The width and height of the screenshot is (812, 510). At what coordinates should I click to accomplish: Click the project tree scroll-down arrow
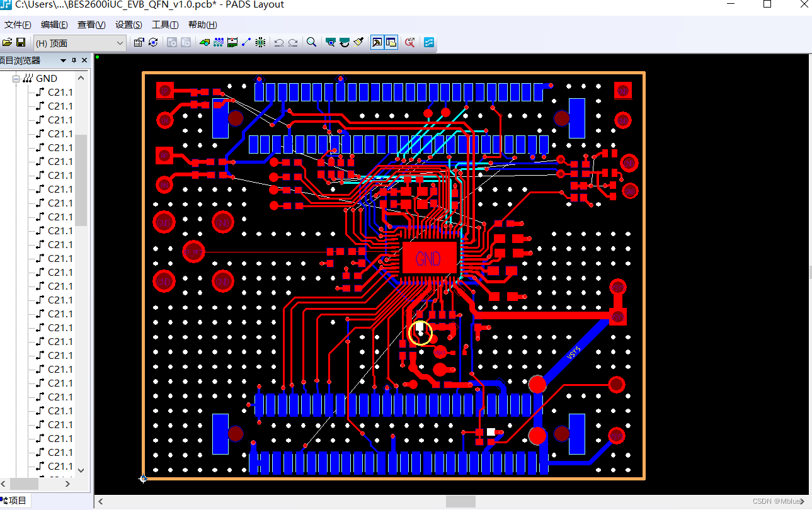[x=81, y=470]
